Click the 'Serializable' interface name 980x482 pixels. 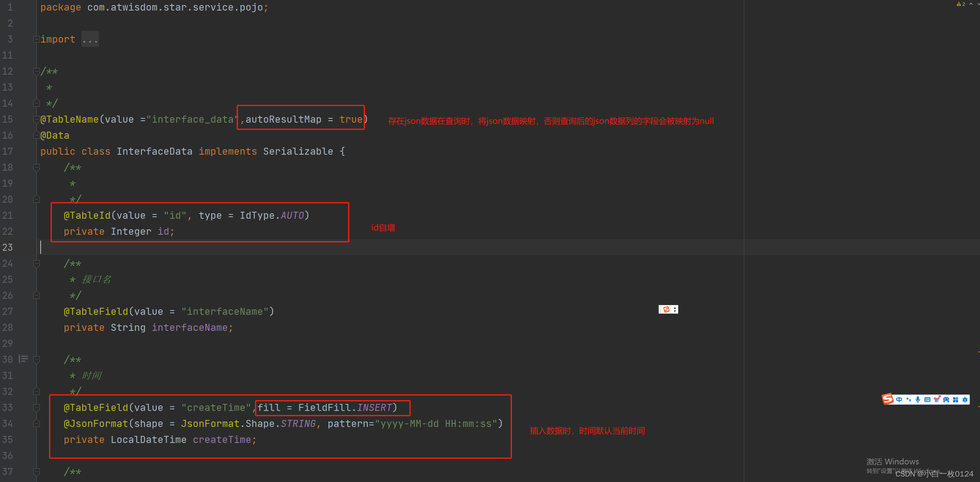coord(298,152)
